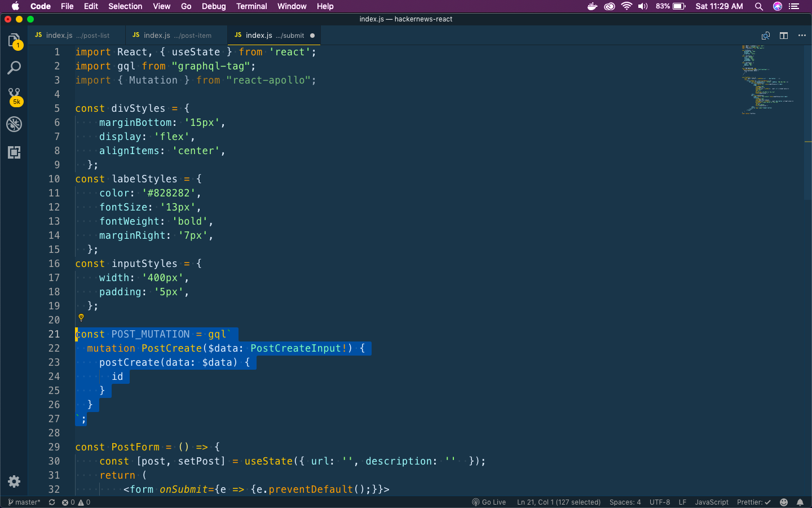The height and width of the screenshot is (508, 812).
Task: Switch to index.js post-list tab
Action: 77,35
